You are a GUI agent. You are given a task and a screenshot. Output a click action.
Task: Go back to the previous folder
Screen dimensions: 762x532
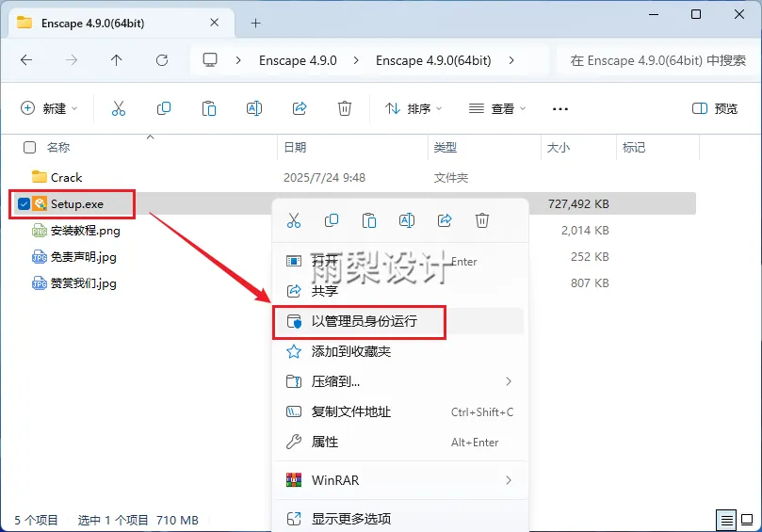coord(26,60)
